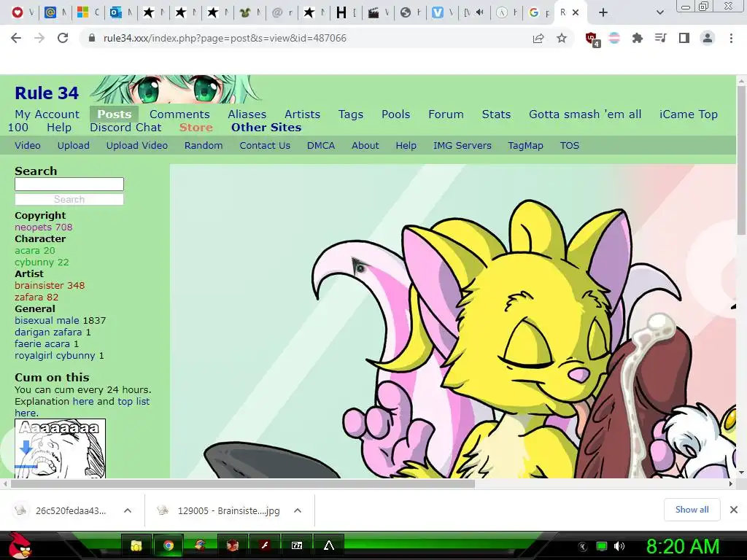Open the Store link
Image resolution: width=747 pixels, height=560 pixels.
pos(196,128)
